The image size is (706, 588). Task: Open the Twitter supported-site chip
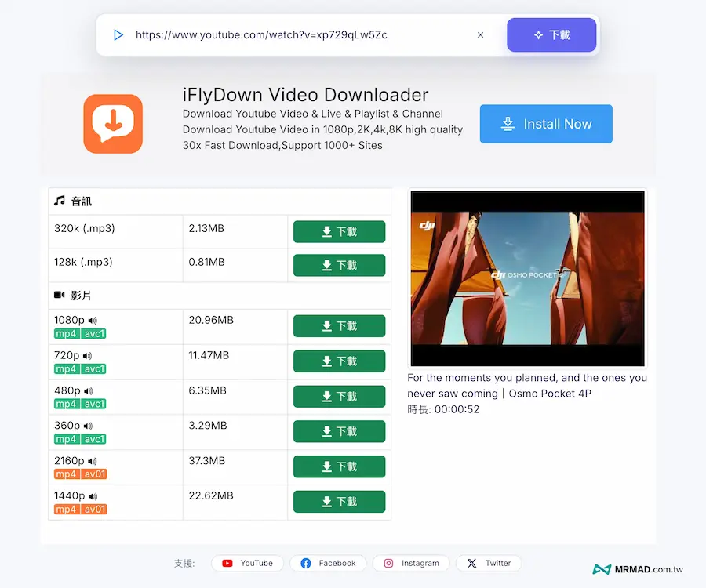(x=489, y=563)
